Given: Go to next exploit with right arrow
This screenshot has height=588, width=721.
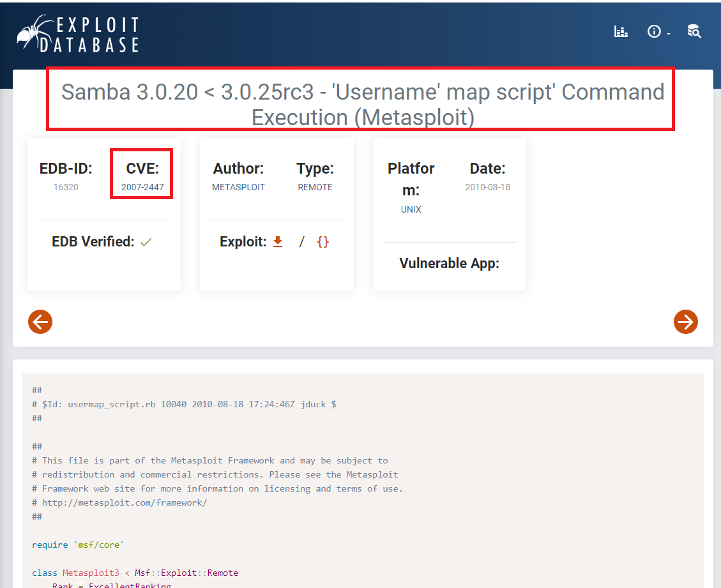Looking at the screenshot, I should (686, 322).
